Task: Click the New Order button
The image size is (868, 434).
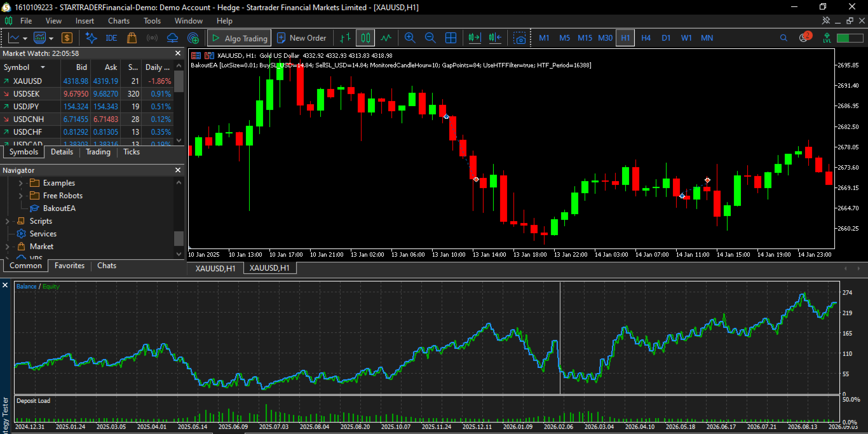Action: click(301, 38)
